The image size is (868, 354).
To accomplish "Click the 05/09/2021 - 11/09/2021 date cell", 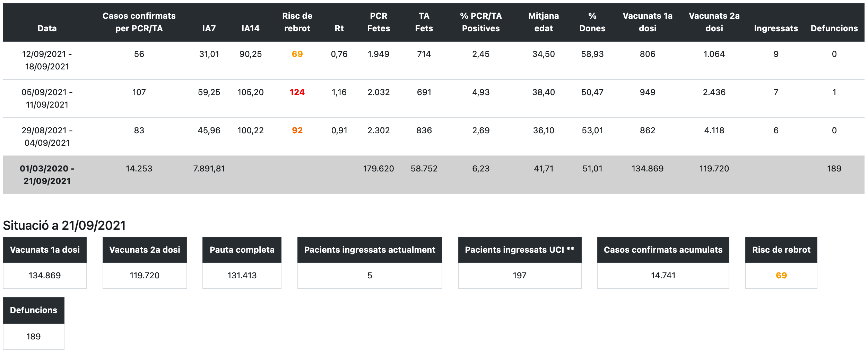I will pos(47,99).
